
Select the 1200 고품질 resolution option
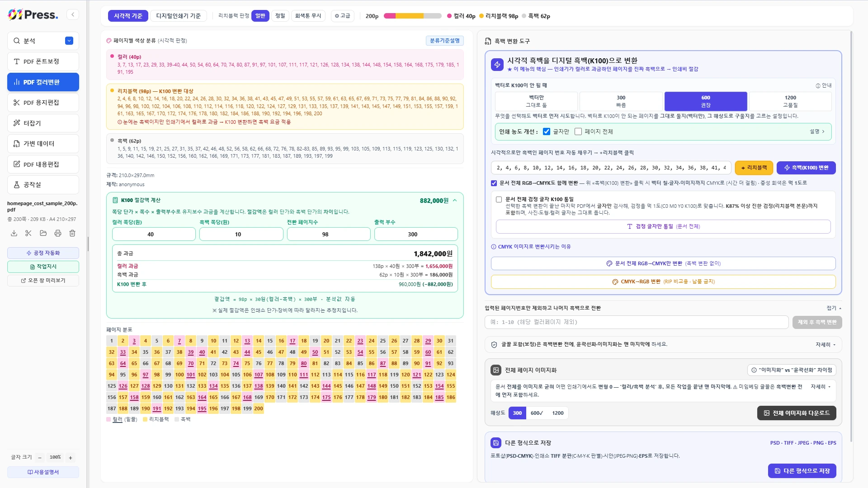click(x=790, y=101)
